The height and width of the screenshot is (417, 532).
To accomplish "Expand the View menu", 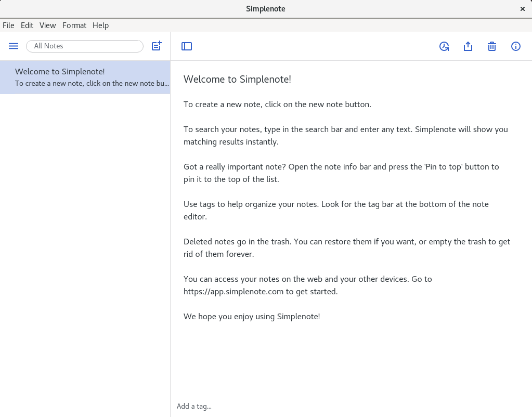I will (48, 25).
